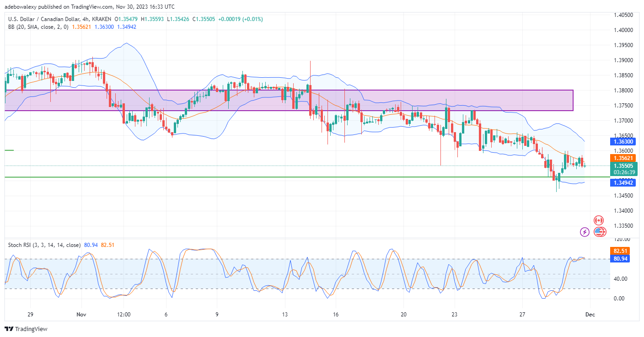Click the Dec date label on time axis
The height and width of the screenshot is (337, 644).
pyautogui.click(x=590, y=315)
